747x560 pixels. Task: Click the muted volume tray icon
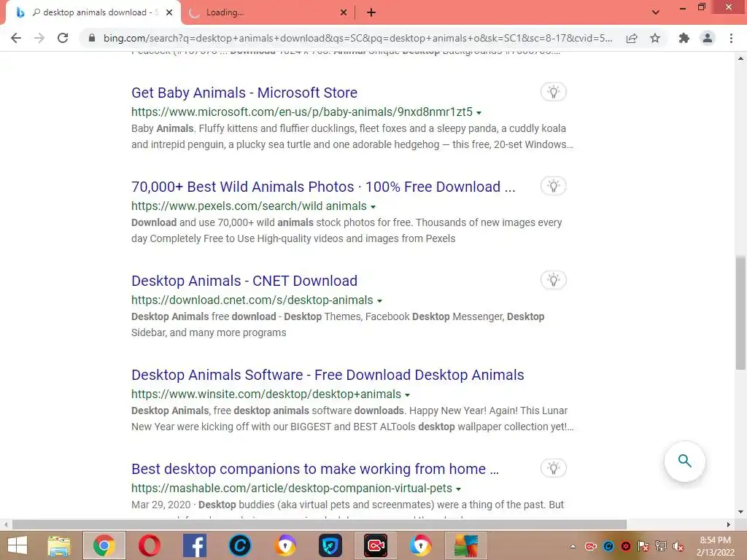point(678,547)
